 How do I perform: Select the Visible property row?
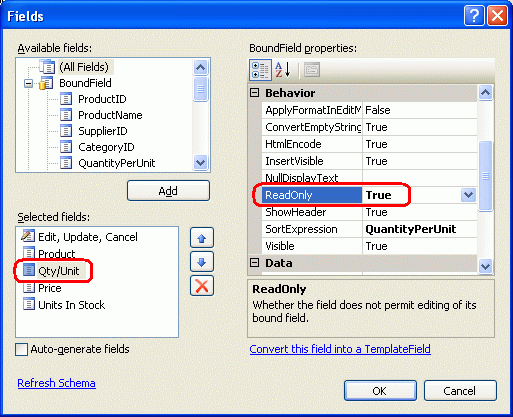[369, 246]
